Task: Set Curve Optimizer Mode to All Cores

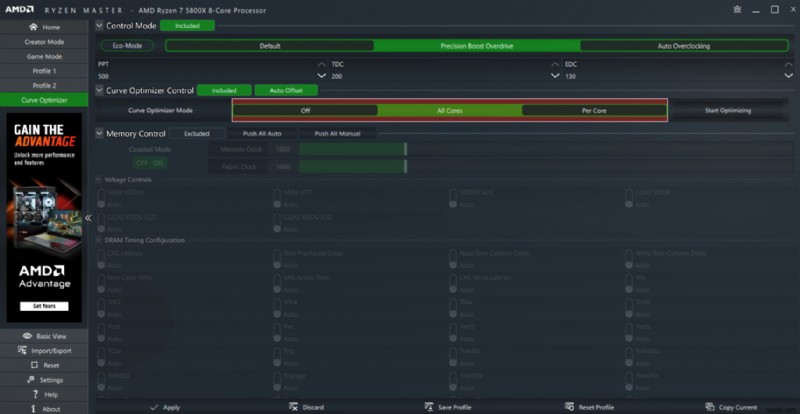Action: (449, 110)
